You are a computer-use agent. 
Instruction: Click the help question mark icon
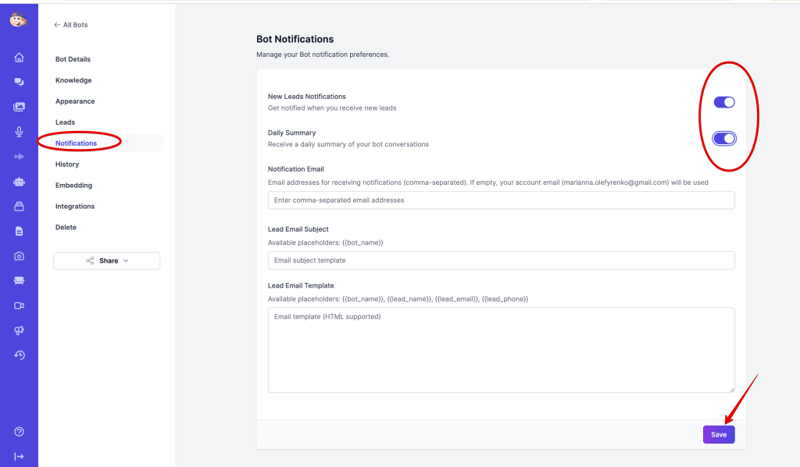19,432
